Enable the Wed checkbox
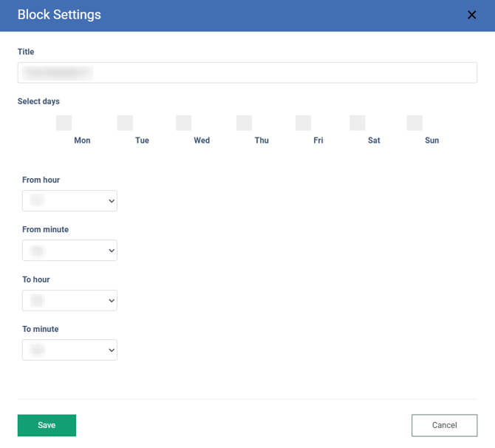Image resolution: width=495 pixels, height=448 pixels. [x=183, y=123]
